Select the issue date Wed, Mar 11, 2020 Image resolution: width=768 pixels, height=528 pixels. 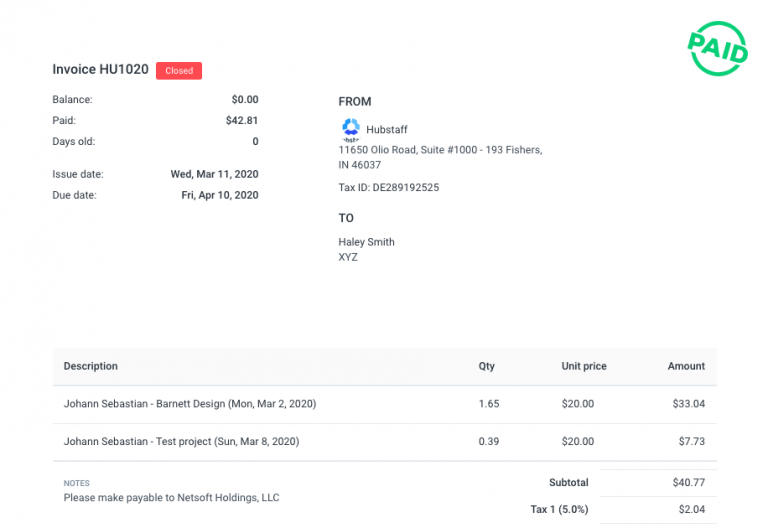point(214,174)
